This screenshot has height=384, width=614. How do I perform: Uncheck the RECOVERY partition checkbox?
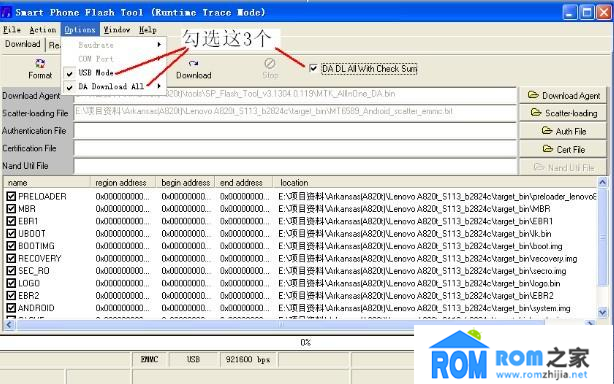[x=11, y=258]
